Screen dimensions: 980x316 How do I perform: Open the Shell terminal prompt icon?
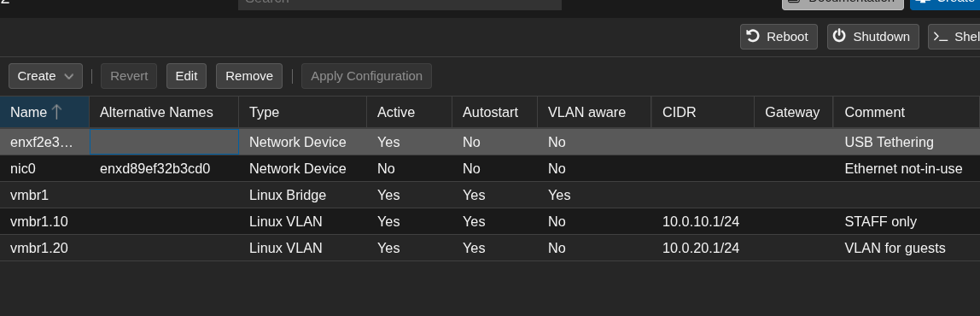point(941,36)
